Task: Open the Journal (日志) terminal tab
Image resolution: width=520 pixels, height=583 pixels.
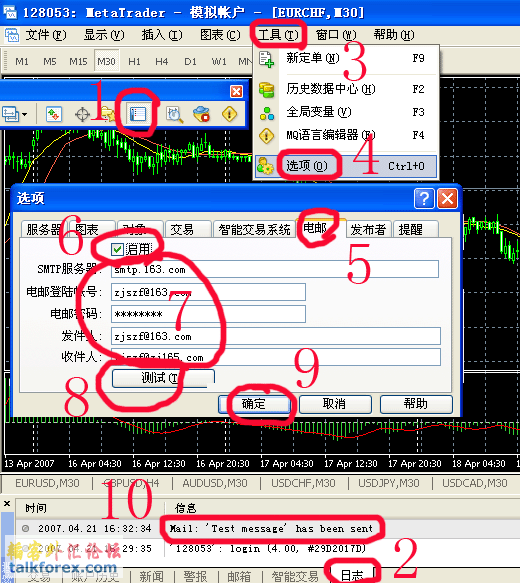Action: [352, 576]
